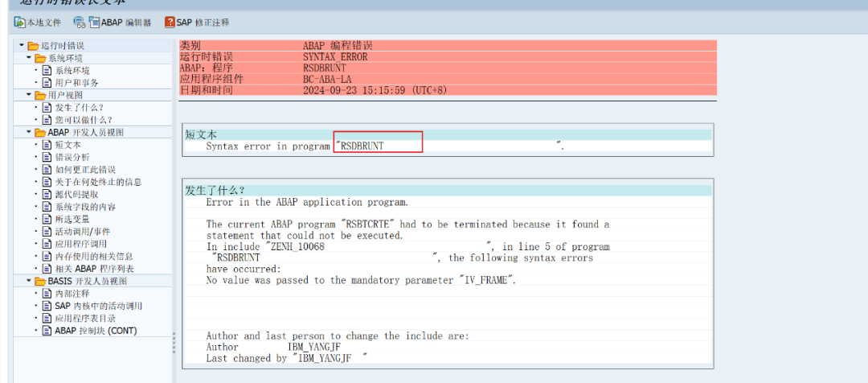
Task: Open the ABAP 编辑器 toolbar button
Action: (120, 23)
